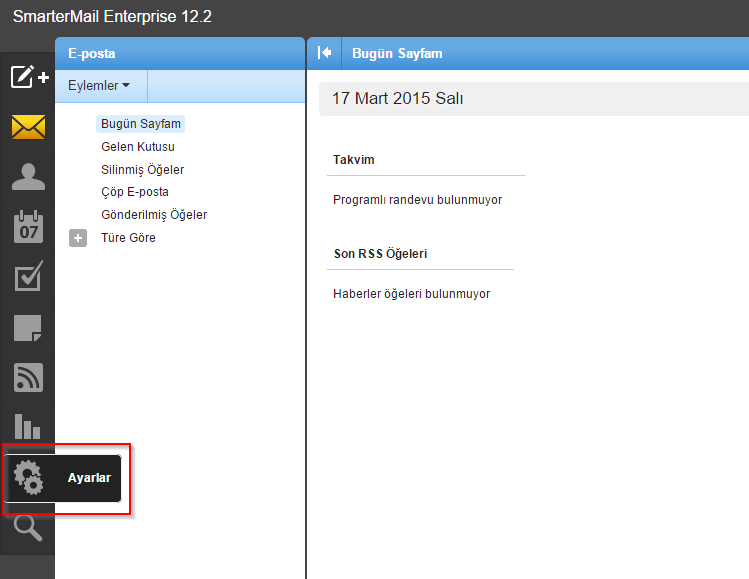
Task: Open the contacts person icon
Action: 28,177
